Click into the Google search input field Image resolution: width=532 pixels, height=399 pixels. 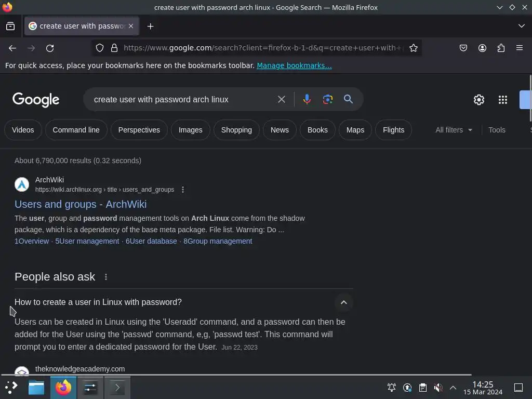pyautogui.click(x=183, y=99)
